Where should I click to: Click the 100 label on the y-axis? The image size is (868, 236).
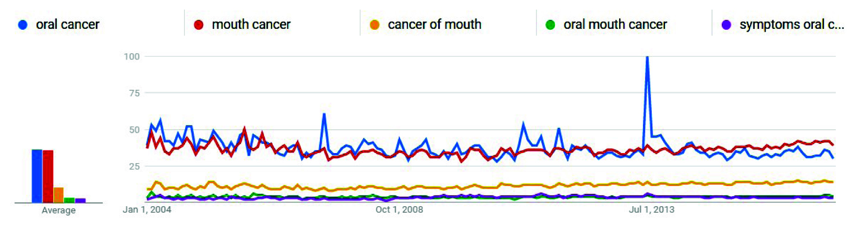pyautogui.click(x=132, y=56)
